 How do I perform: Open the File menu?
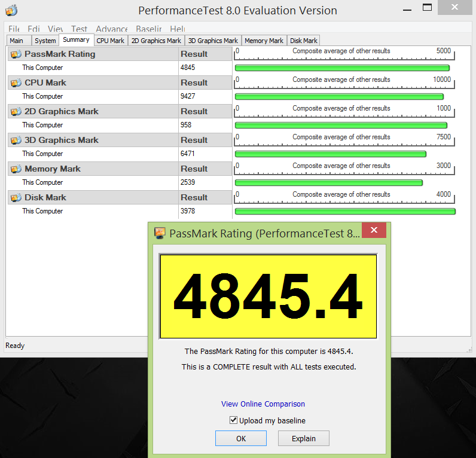click(14, 29)
